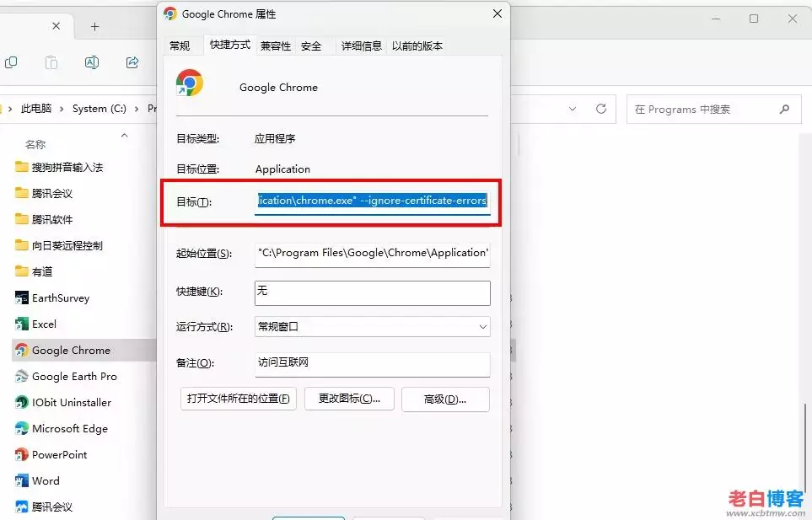Expand the address bar history dropdown
Screen dimensions: 812x520
point(571,109)
